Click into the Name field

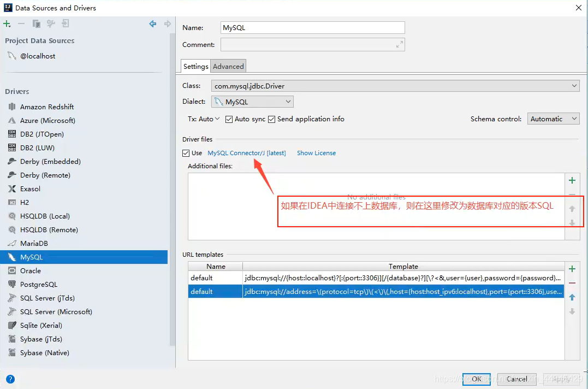tap(313, 28)
